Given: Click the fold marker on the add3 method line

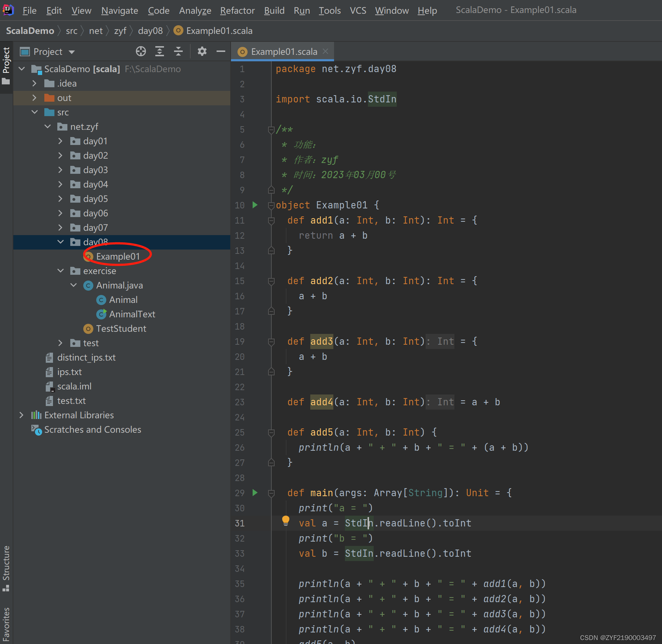Looking at the screenshot, I should tap(271, 341).
